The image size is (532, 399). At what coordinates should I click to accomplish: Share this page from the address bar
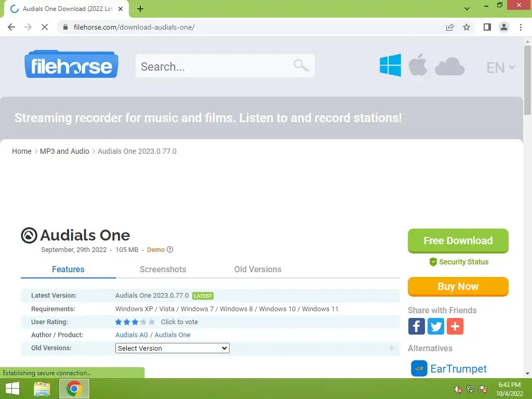tap(450, 27)
